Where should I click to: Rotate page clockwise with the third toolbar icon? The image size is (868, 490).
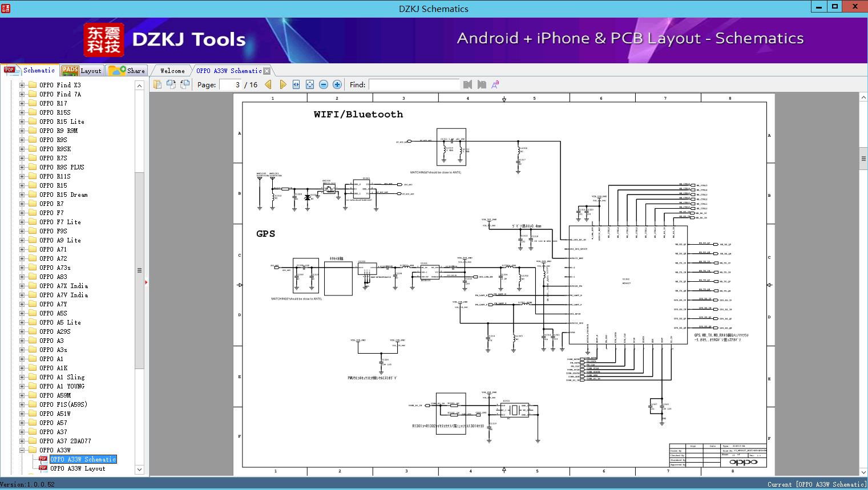pos(185,84)
